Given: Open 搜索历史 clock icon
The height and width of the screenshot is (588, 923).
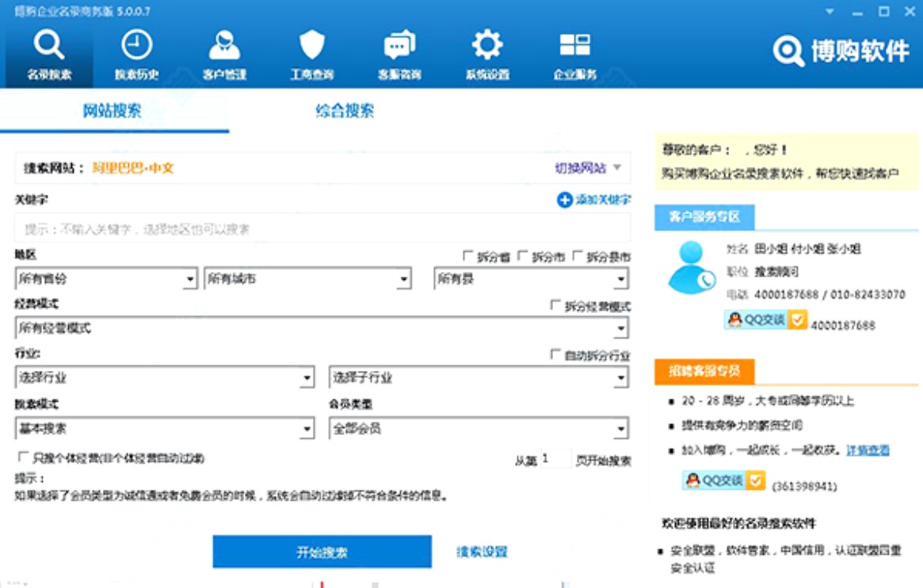Looking at the screenshot, I should [136, 46].
